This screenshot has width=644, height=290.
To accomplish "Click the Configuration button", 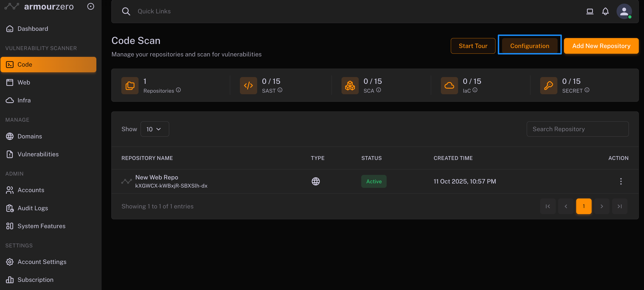I will pos(529,46).
